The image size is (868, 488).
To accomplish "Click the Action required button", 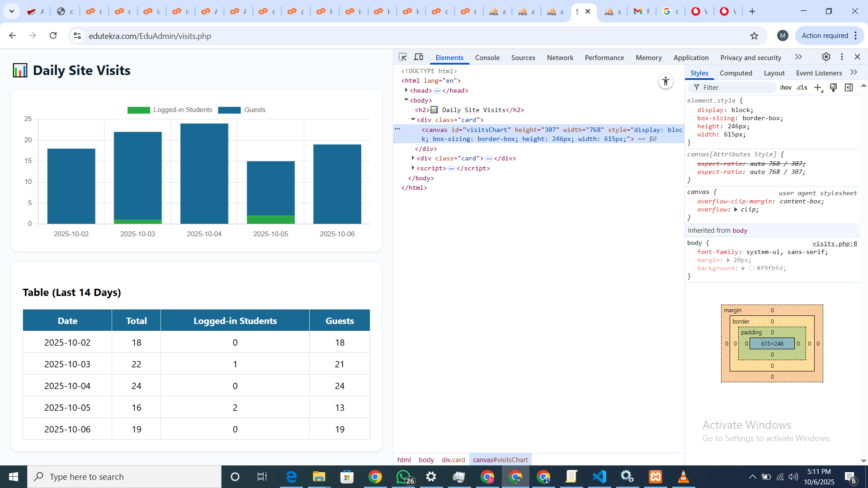I will click(825, 36).
